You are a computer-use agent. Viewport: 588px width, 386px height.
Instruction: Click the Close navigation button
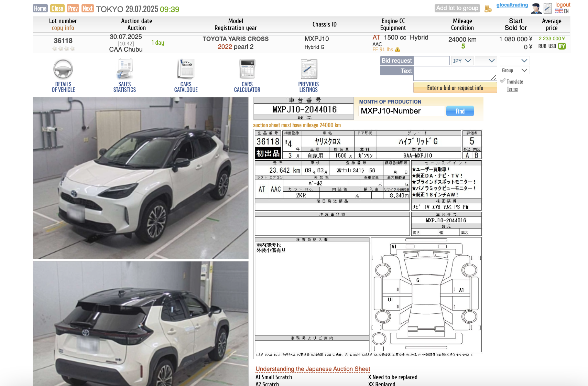(57, 8)
